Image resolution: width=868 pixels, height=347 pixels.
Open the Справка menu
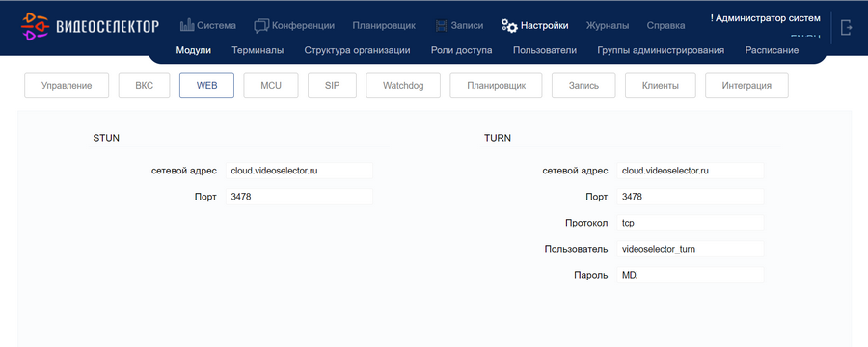[665, 25]
